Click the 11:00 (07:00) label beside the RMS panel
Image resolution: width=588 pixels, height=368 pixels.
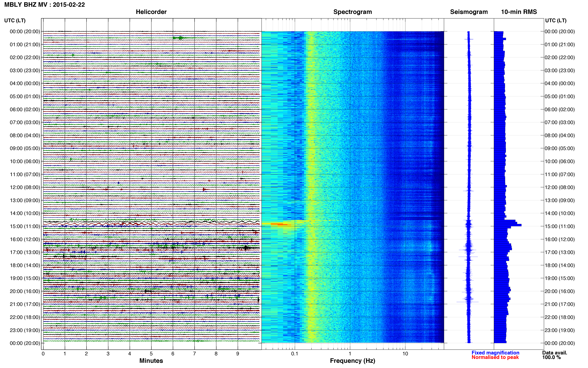pos(560,174)
